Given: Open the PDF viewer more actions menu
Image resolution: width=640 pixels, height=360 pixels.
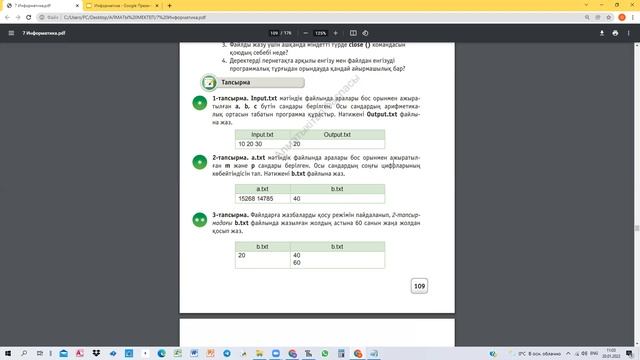Looking at the screenshot, I should pos(629,33).
